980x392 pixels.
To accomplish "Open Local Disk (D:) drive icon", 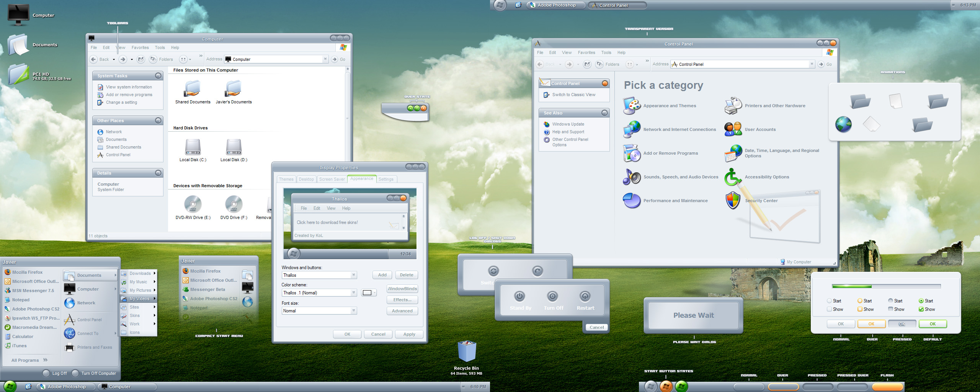I will click(234, 147).
